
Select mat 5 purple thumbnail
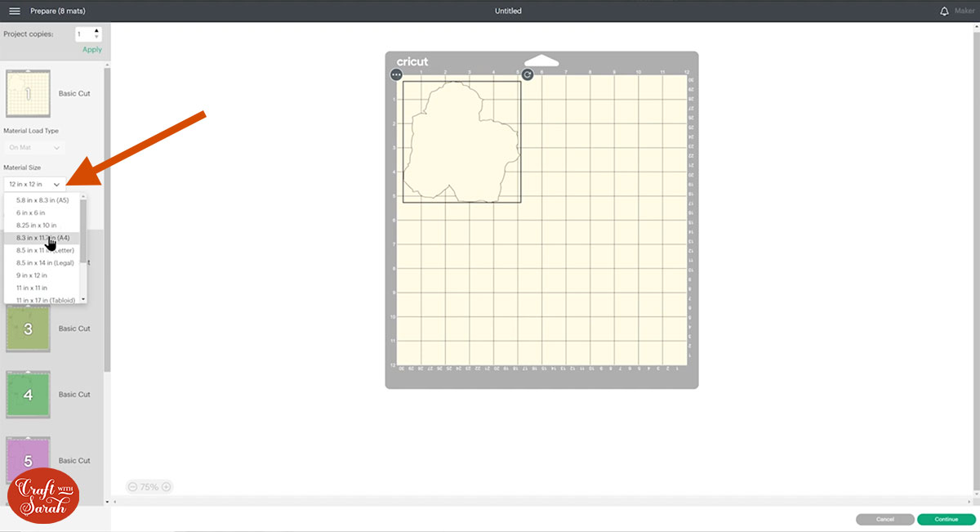click(28, 460)
